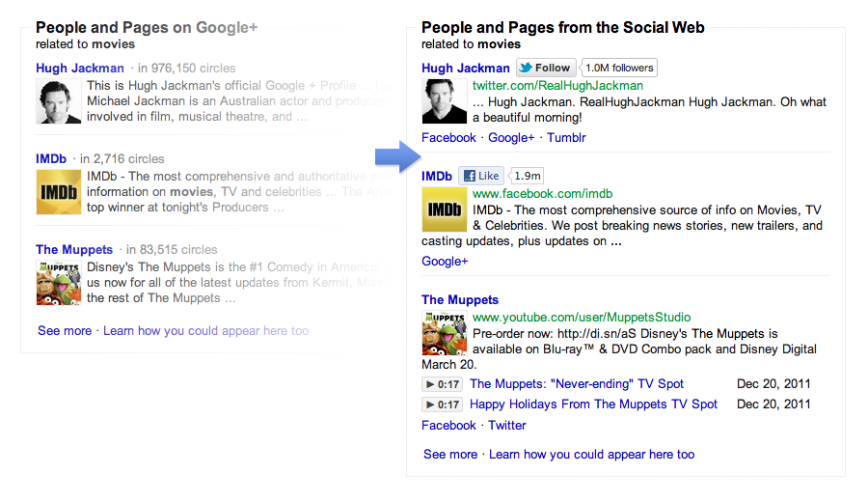Screen dimensions: 868x502
Task: Click The Muppets title in Social Web panel
Action: pos(460,300)
